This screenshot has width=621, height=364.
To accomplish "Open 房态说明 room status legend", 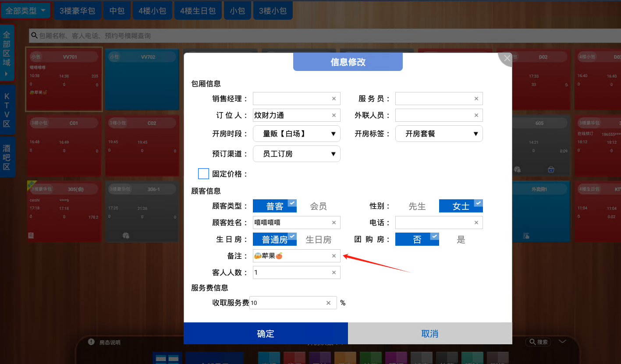I will point(110,342).
